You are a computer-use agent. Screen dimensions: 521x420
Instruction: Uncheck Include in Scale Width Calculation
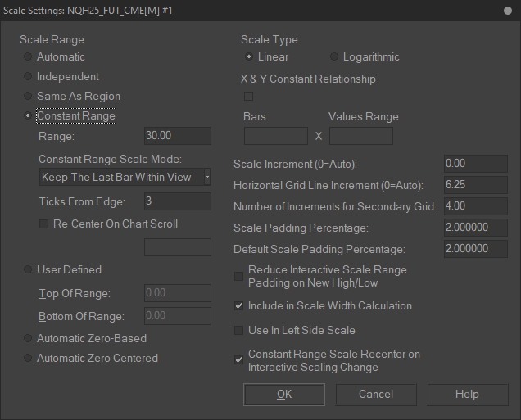coord(239,306)
